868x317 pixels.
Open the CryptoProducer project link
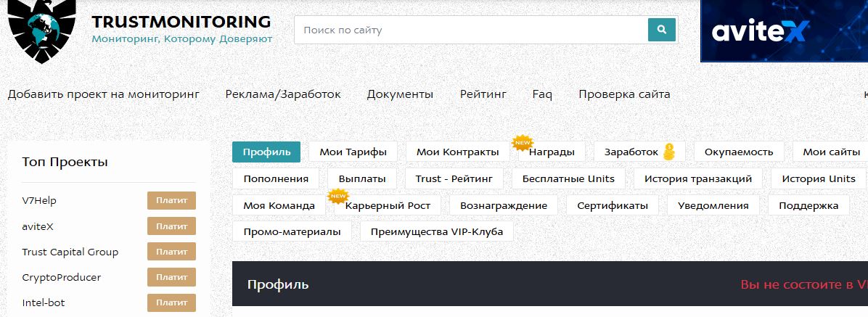(62, 277)
